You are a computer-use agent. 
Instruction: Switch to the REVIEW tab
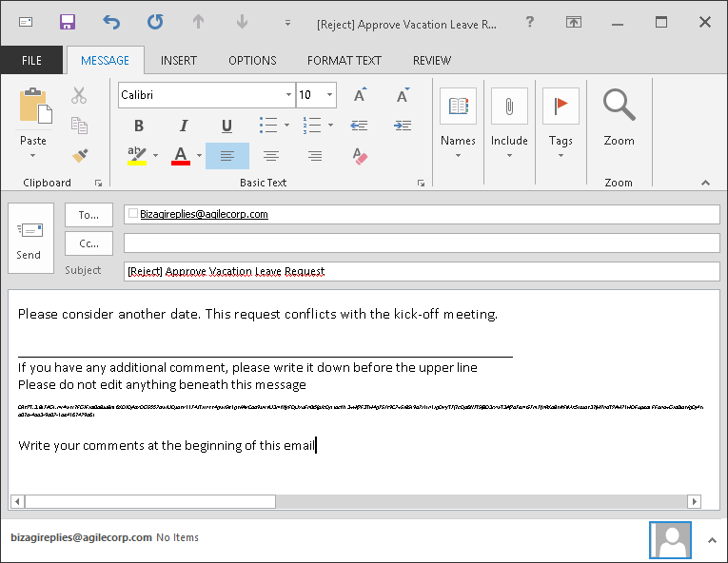(432, 60)
